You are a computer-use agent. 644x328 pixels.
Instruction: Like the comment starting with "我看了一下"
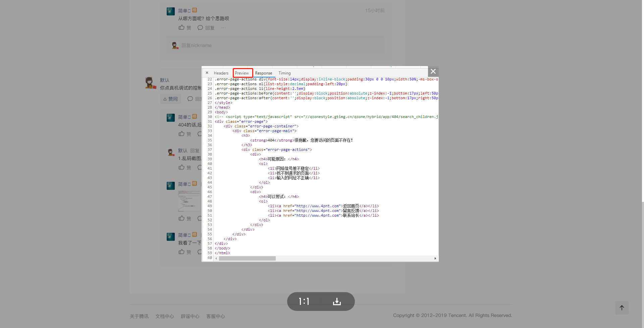(184, 252)
